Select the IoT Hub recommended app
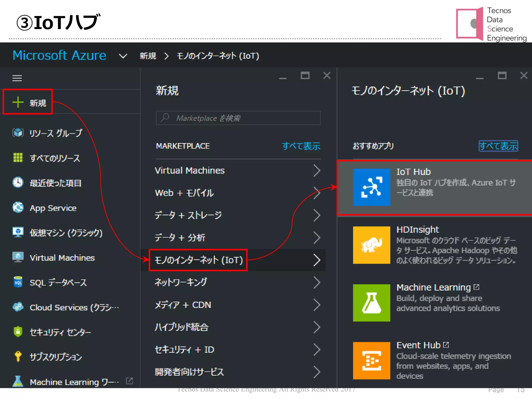Screen dimensions: 532x399 point(435,188)
